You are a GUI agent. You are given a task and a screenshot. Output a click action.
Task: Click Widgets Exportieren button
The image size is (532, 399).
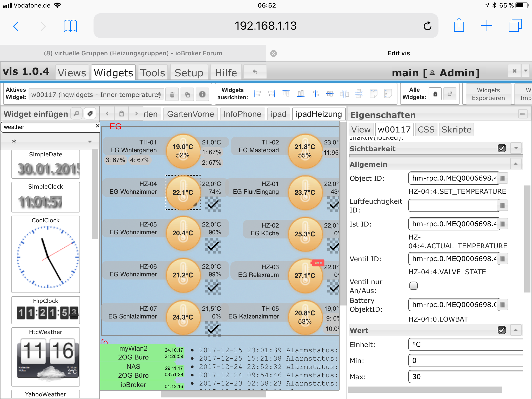(488, 94)
